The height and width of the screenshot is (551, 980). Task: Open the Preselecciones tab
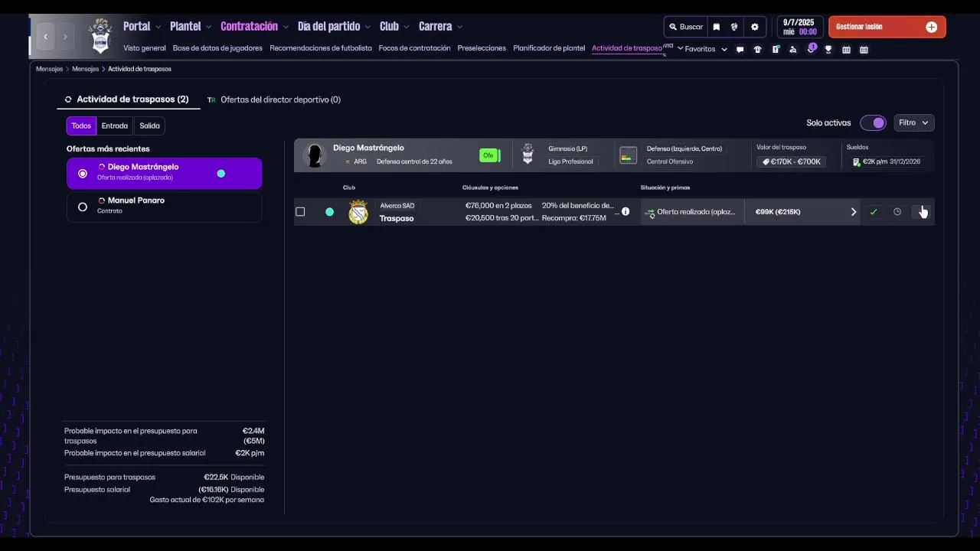click(x=482, y=48)
